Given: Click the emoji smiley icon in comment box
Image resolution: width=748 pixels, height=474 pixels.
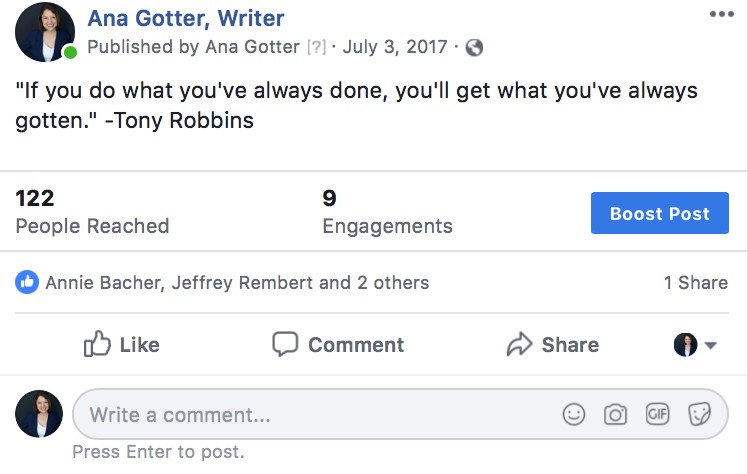Looking at the screenshot, I should pyautogui.click(x=574, y=414).
